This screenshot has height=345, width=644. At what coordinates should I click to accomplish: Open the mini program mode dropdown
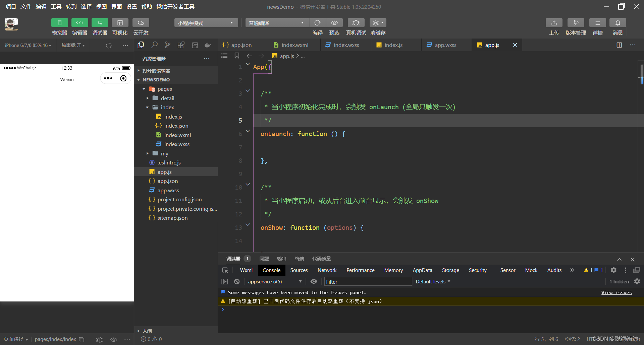(x=206, y=23)
